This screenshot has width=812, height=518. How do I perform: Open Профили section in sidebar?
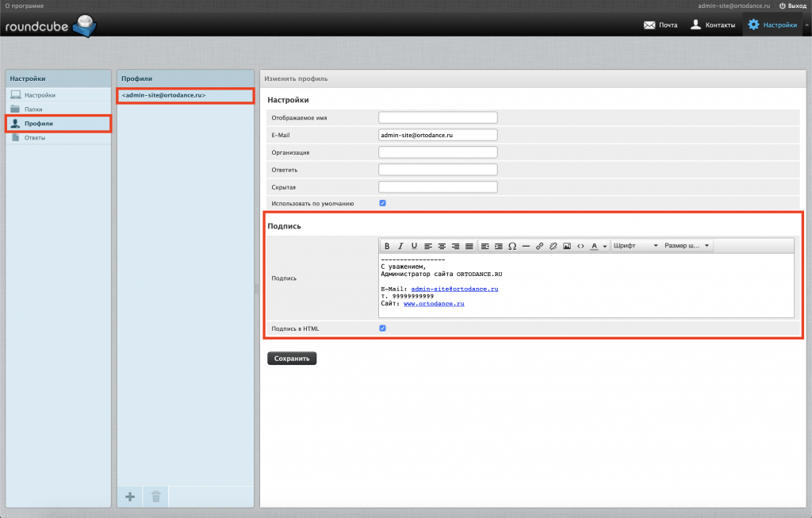point(59,123)
